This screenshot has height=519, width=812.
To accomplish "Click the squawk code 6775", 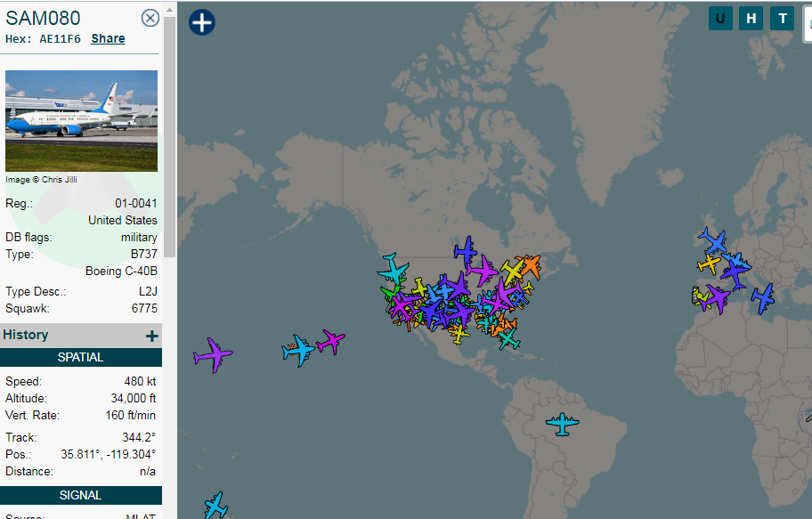I will tap(144, 309).
